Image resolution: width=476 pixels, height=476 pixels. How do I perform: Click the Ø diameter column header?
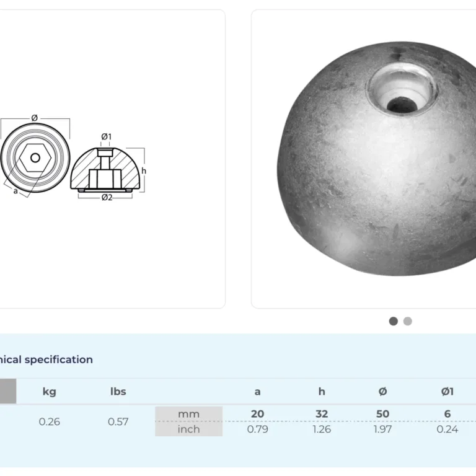382,391
